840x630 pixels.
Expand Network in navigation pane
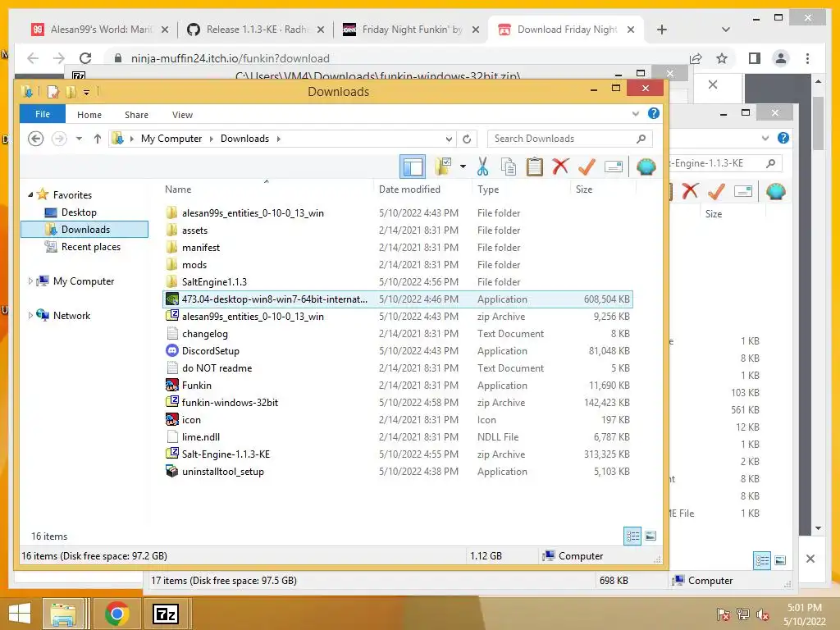point(30,316)
